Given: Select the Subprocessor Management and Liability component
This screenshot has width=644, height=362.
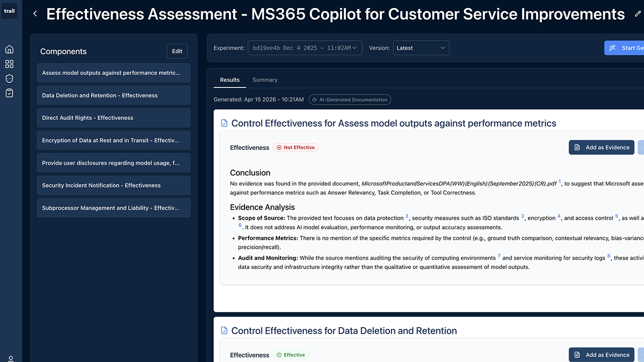Looking at the screenshot, I should pyautogui.click(x=114, y=208).
